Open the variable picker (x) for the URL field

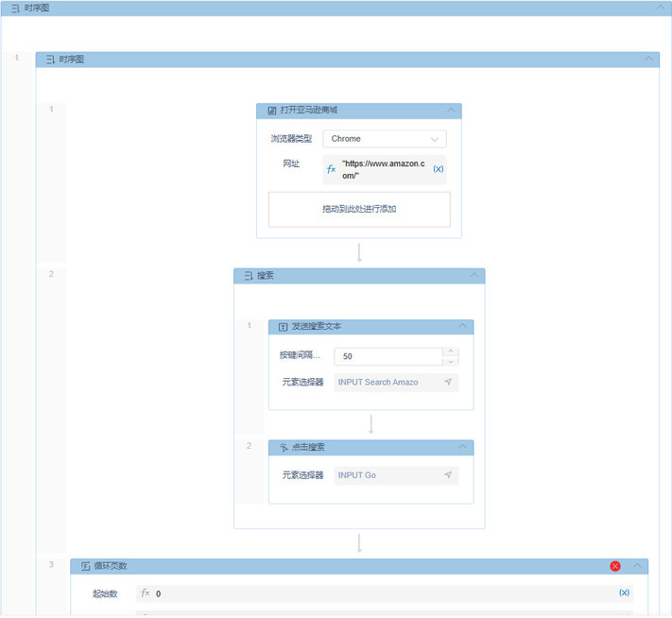coord(438,169)
